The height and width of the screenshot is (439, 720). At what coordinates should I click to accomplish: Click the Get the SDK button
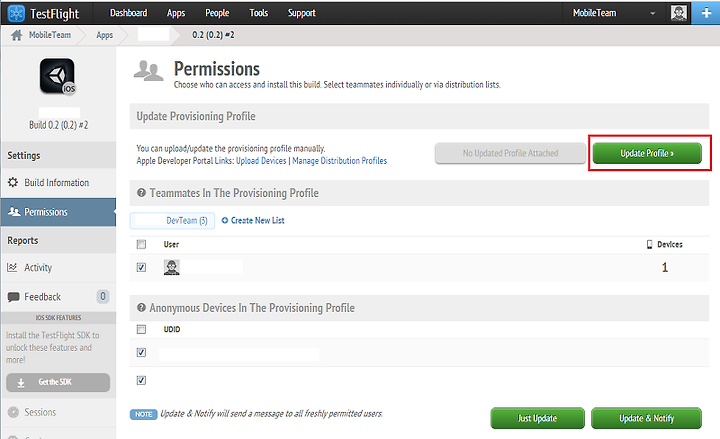[x=58, y=382]
